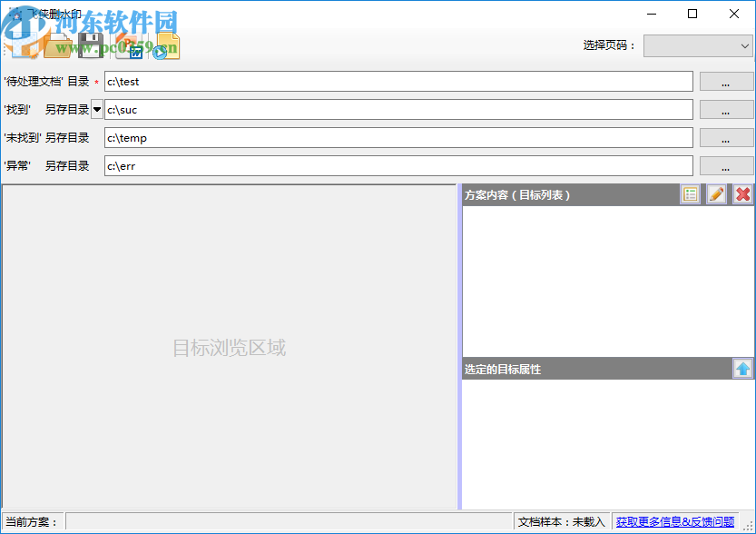Click the c:\err path field
This screenshot has height=534, width=756.
[398, 165]
